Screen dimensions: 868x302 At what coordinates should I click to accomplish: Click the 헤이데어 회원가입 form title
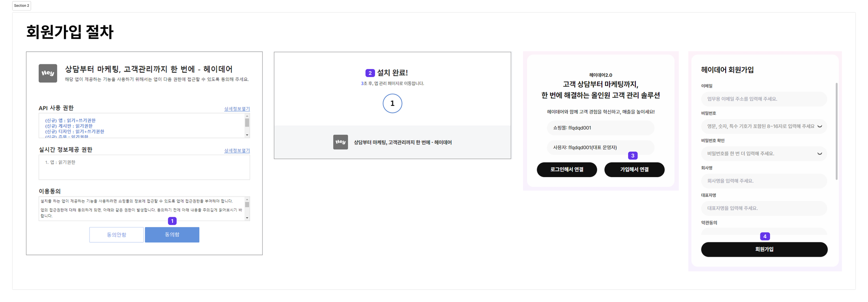tap(727, 70)
